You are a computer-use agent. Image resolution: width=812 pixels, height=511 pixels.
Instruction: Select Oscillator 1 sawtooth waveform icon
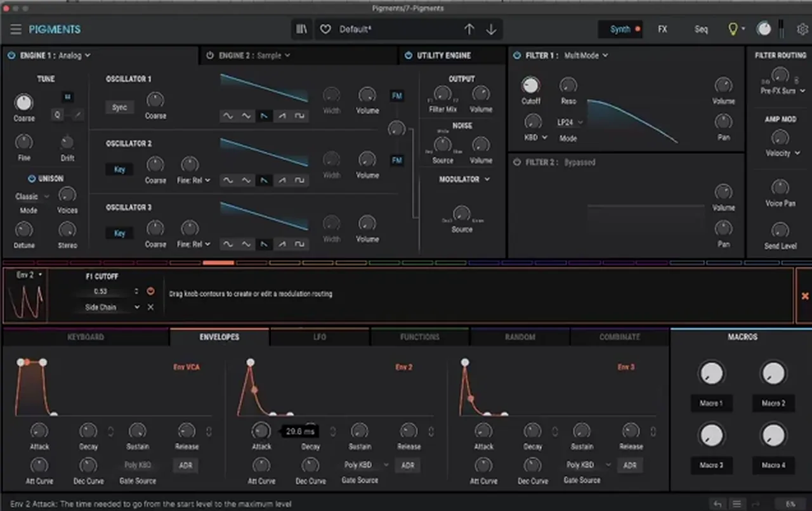(264, 116)
